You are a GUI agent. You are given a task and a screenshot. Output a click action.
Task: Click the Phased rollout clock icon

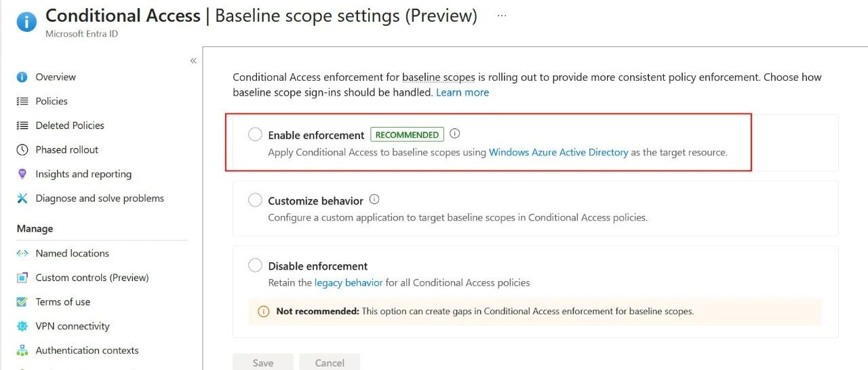(x=22, y=150)
